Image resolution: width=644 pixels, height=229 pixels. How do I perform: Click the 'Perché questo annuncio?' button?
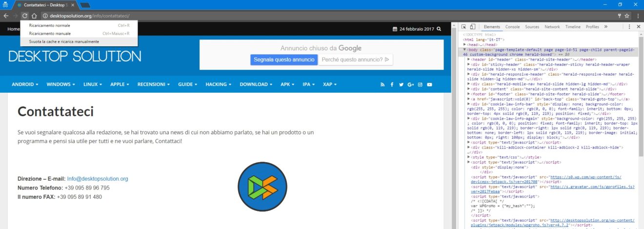(356, 60)
